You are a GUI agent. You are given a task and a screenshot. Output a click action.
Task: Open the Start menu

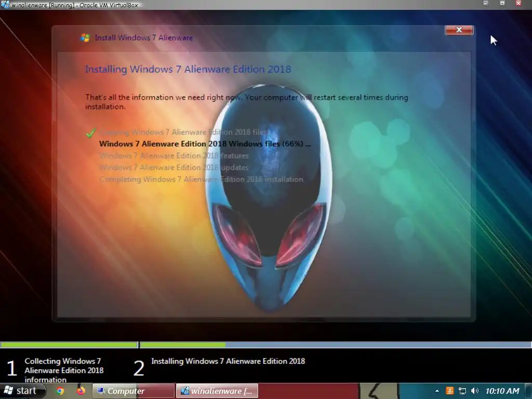pyautogui.click(x=22, y=391)
